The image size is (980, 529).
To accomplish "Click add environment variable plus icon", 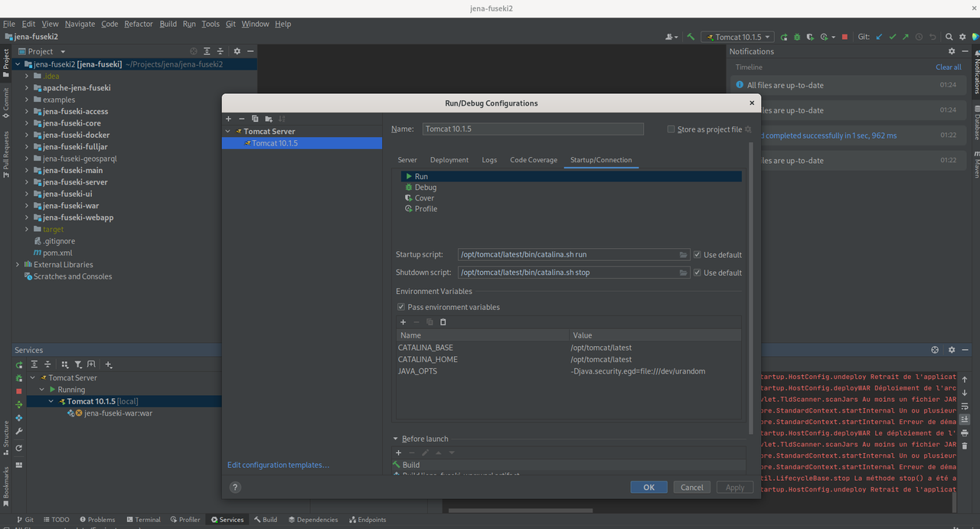I will [403, 322].
